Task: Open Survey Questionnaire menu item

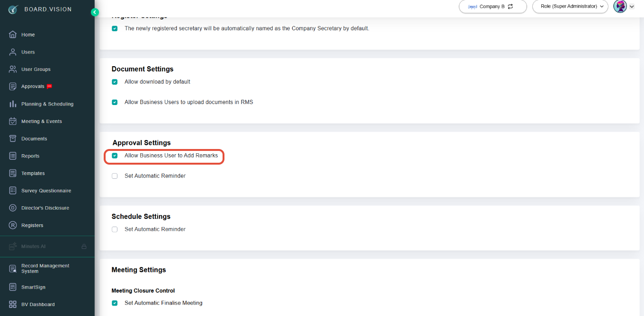Action: [46, 191]
